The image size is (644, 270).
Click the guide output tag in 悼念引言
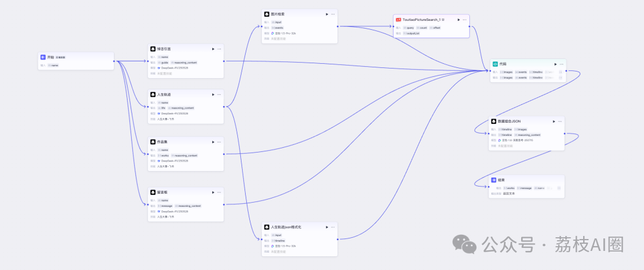point(163,63)
